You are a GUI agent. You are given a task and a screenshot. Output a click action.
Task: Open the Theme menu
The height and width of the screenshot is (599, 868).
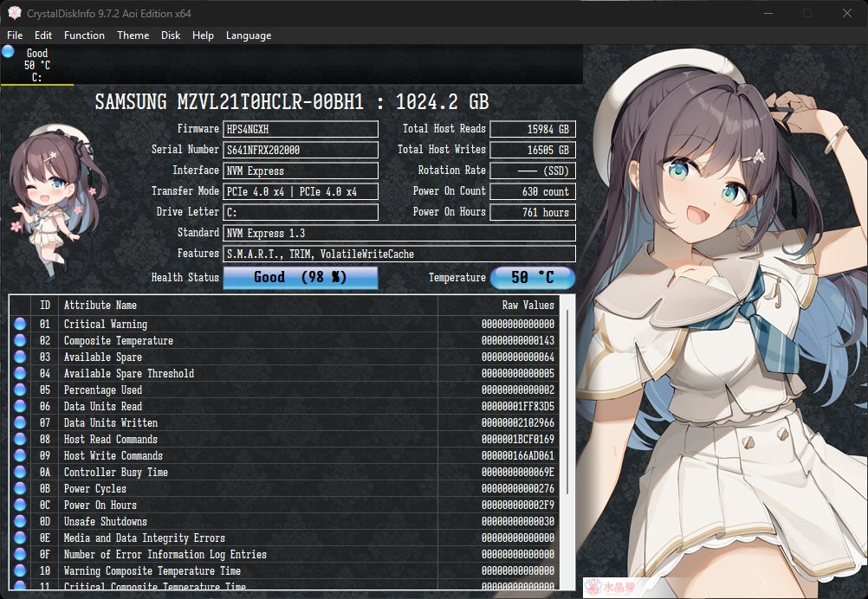[x=133, y=35]
